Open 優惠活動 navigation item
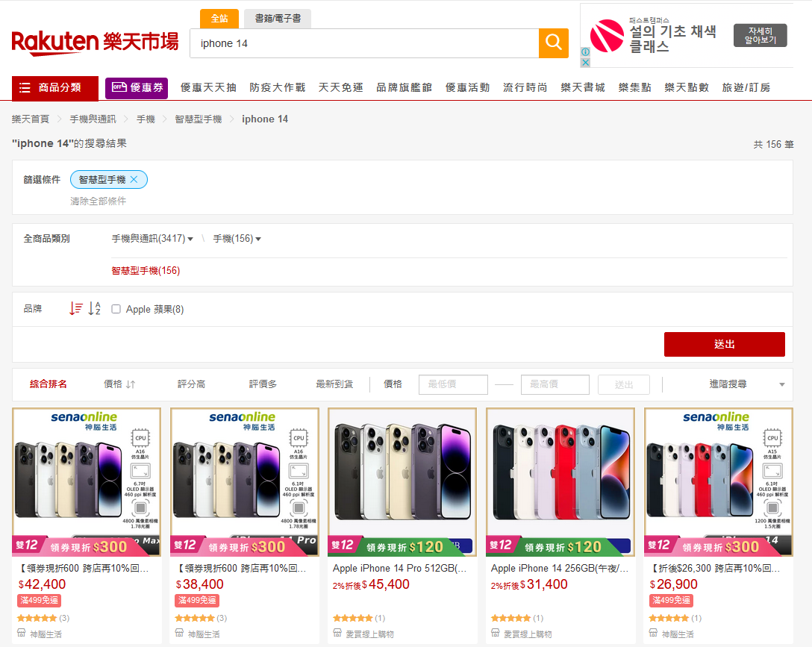 [x=468, y=87]
